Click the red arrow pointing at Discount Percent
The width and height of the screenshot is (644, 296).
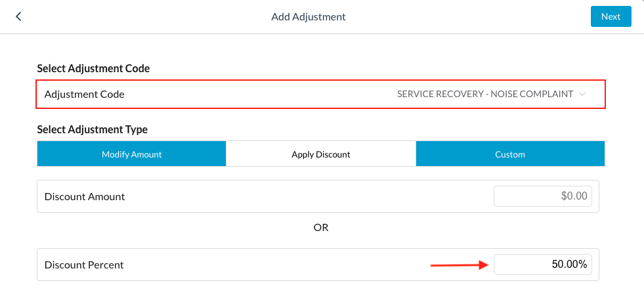click(460, 265)
